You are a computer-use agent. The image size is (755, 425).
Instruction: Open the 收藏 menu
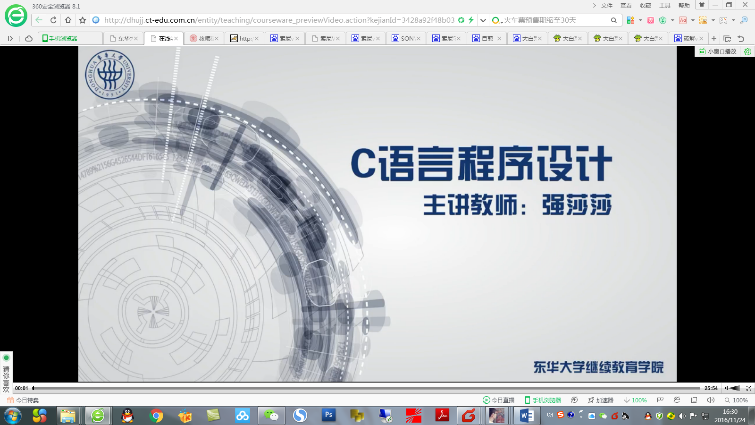click(645, 5)
